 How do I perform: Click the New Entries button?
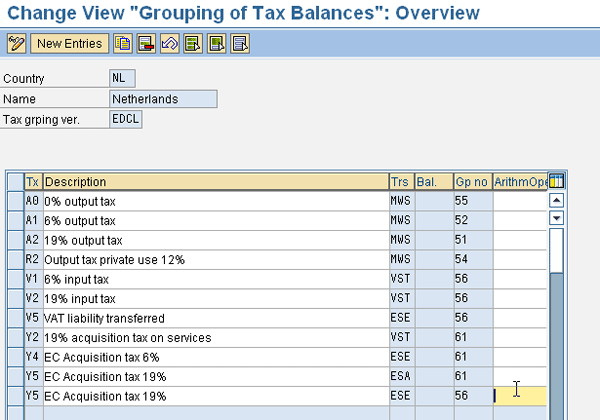click(x=69, y=44)
